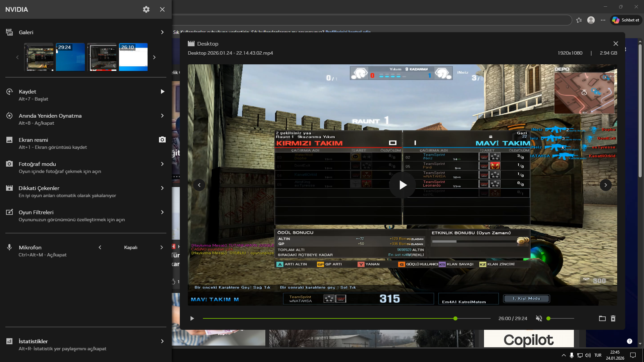The width and height of the screenshot is (644, 362).
Task: Start recording with Kaydet play arrow
Action: pos(162,92)
